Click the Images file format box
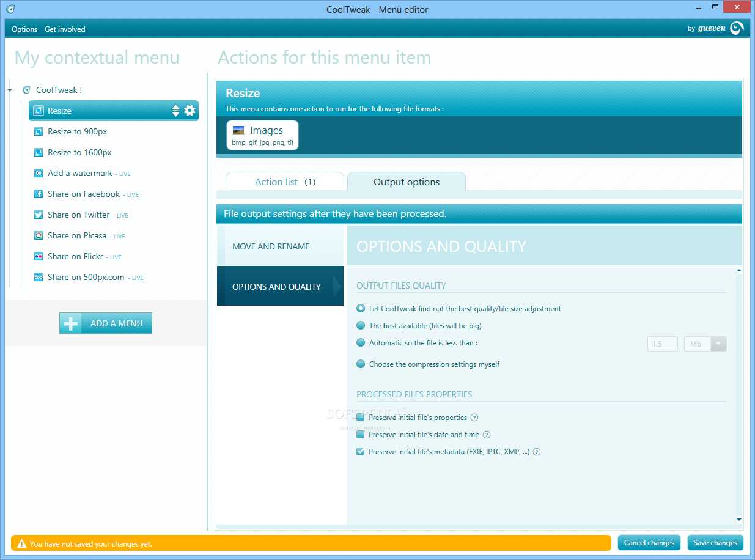This screenshot has width=755, height=560. pos(263,135)
